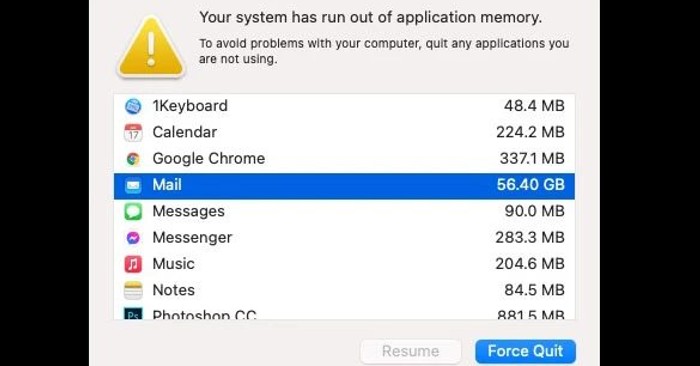Click the Resume button
The image size is (700, 366).
coord(411,352)
